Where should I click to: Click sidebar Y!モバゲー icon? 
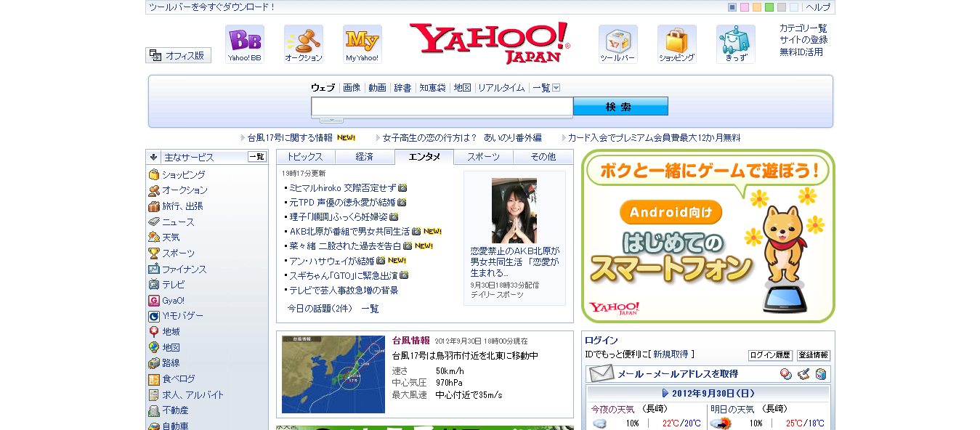click(x=154, y=316)
